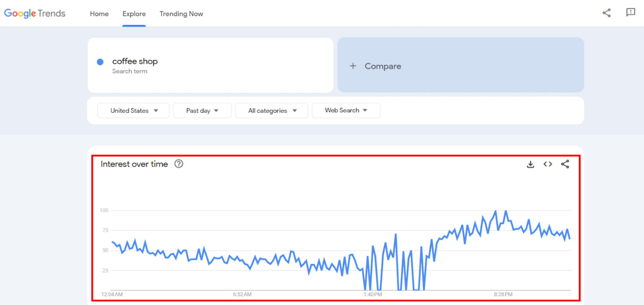644x305 pixels.
Task: Select the coffee shop search term
Action: point(135,61)
